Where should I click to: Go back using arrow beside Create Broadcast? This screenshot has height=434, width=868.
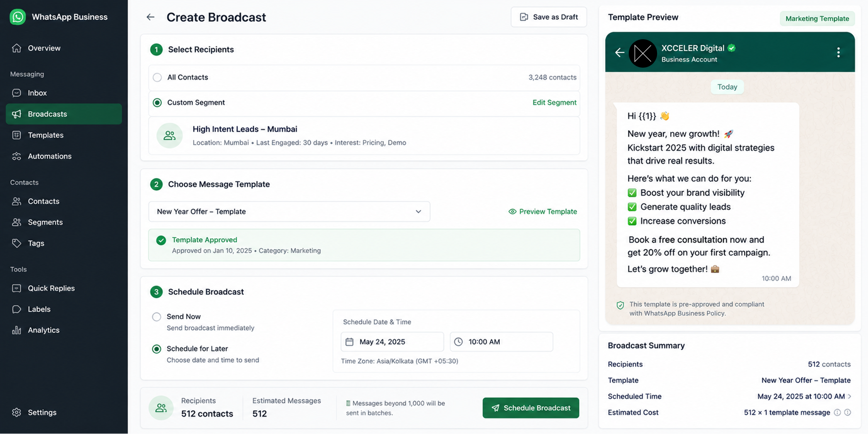pos(150,17)
